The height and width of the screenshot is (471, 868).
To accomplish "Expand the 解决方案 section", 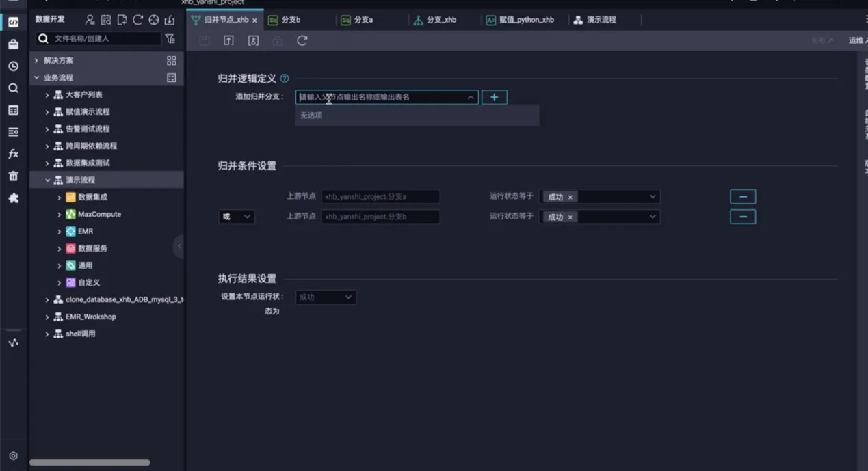I will [36, 61].
